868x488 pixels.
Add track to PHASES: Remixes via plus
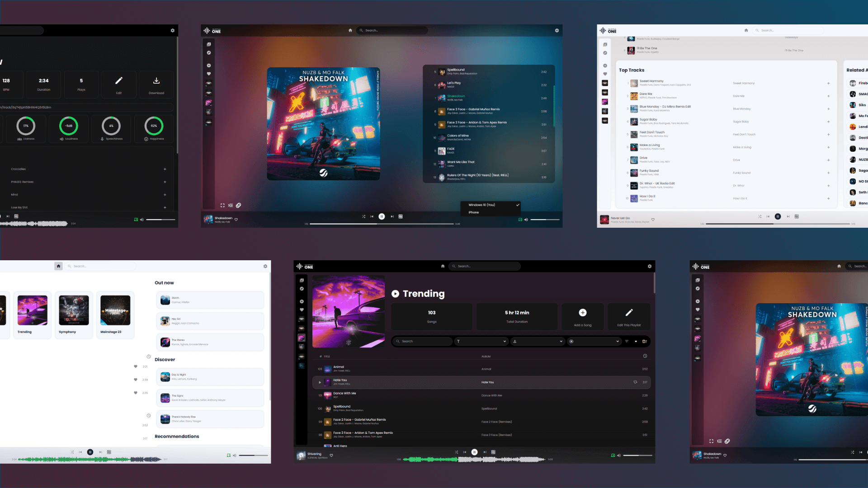click(x=165, y=182)
